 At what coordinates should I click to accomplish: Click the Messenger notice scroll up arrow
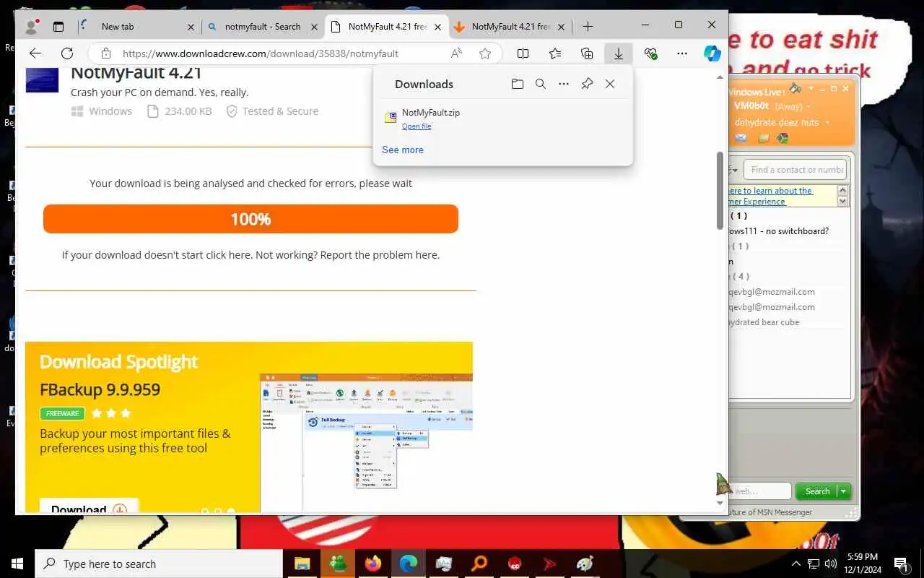click(842, 191)
